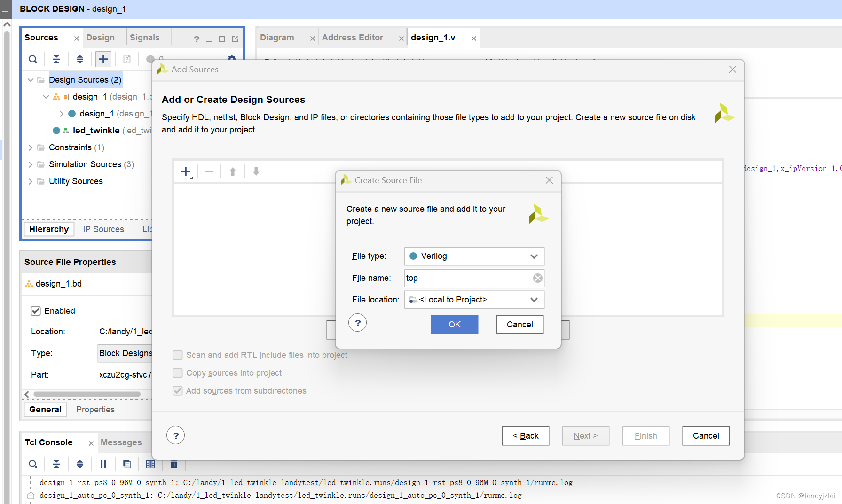Open the source file info icon in Sources toolbar

127,59
